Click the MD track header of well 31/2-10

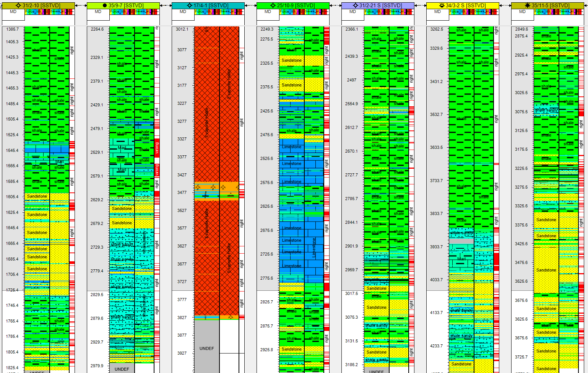click(x=13, y=12)
